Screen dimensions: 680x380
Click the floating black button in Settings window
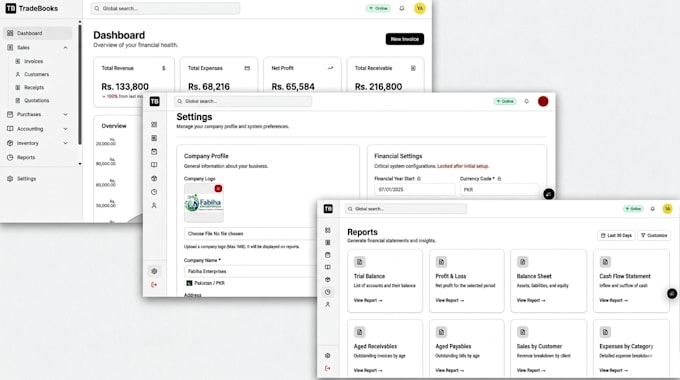pos(549,194)
